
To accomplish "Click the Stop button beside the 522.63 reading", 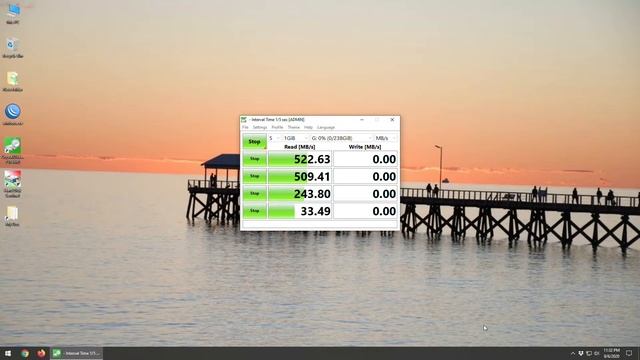I will [x=254, y=159].
